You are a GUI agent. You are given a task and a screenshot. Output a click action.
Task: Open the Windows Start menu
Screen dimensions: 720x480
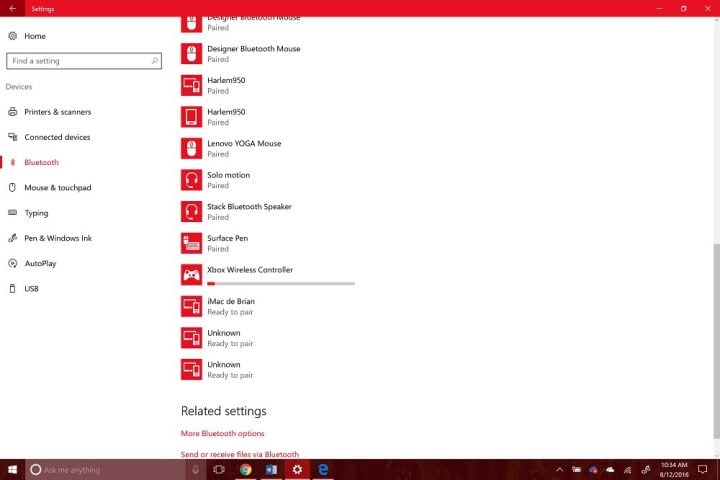[x=12, y=469]
